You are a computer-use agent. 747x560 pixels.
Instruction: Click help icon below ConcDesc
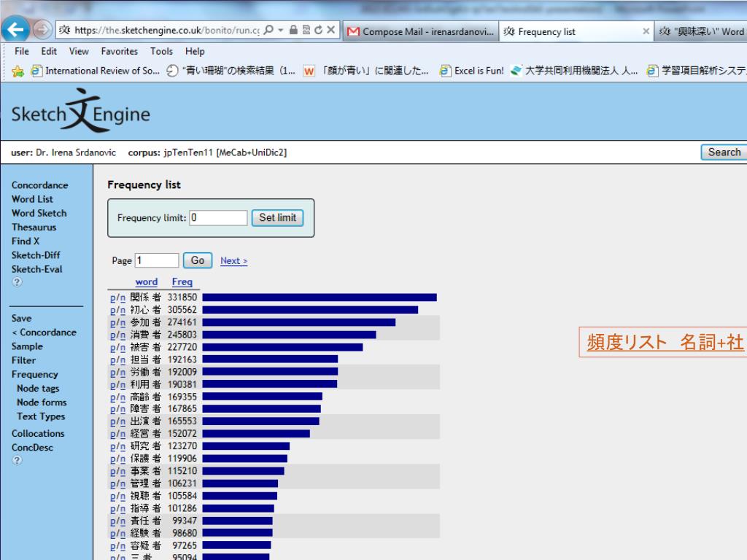click(x=17, y=461)
